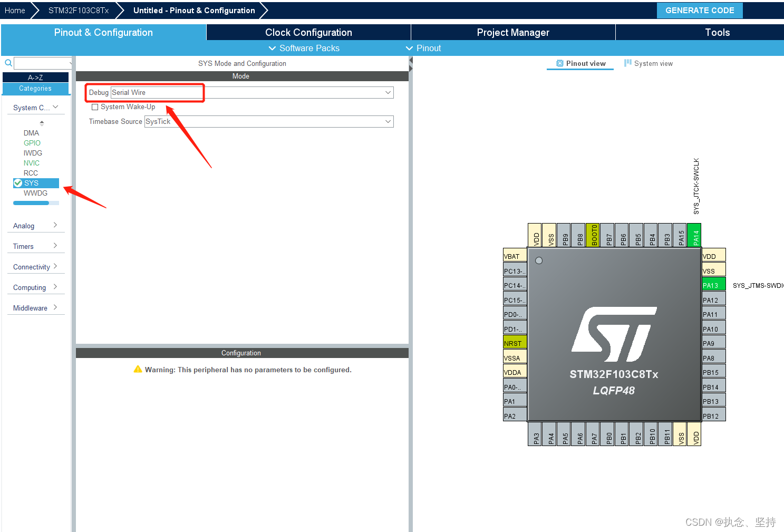The image size is (784, 532).
Task: Open the Tools tab
Action: [x=718, y=32]
